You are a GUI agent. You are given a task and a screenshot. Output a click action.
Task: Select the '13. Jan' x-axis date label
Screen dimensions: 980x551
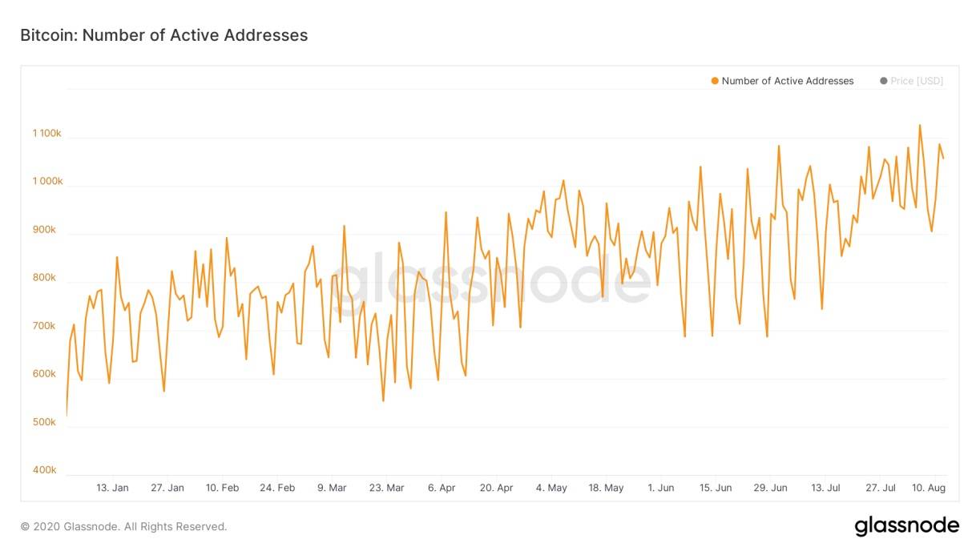pyautogui.click(x=112, y=488)
